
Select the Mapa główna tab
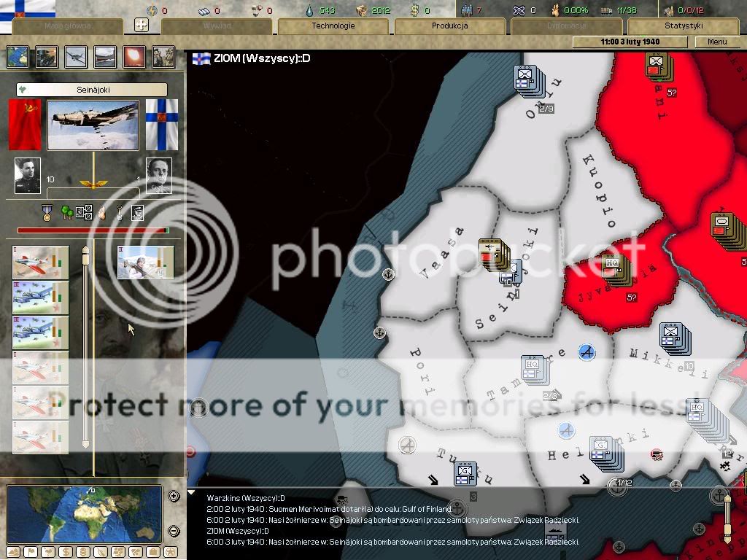point(68,26)
